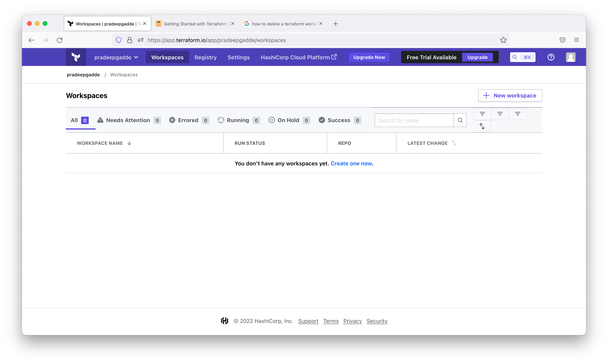Open the Support footer link

coord(308,321)
